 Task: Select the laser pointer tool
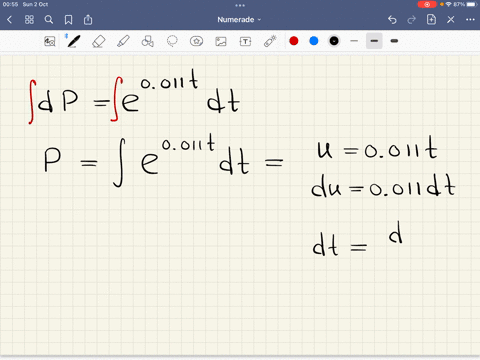click(270, 41)
